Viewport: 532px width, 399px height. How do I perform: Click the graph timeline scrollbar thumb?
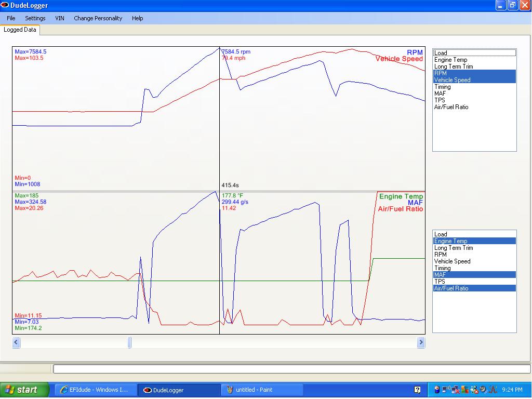129,342
